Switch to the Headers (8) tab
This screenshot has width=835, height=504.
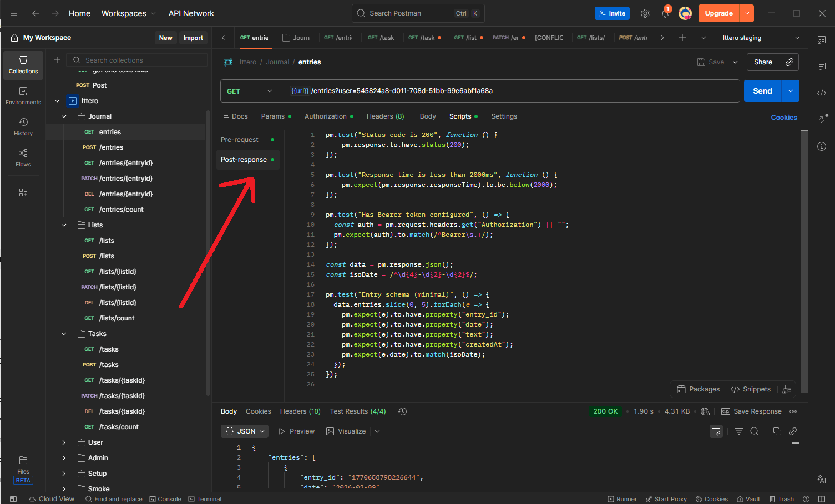385,116
